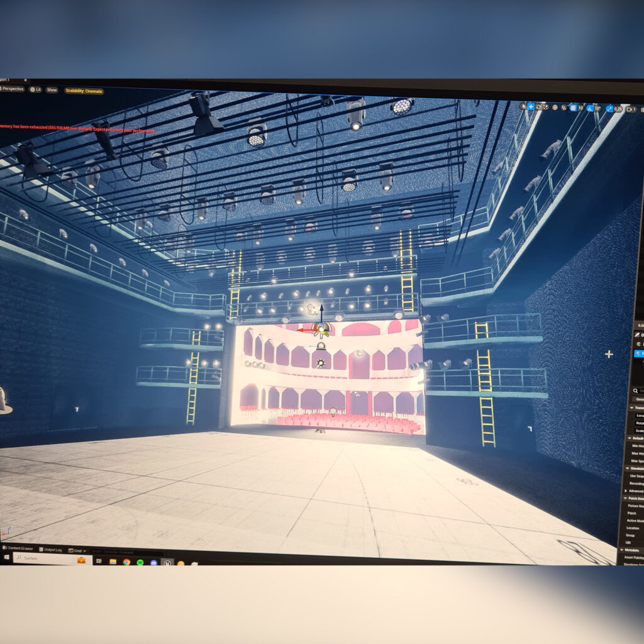Open the Content Drawer
Image resolution: width=644 pixels, height=644 pixels.
click(18, 548)
